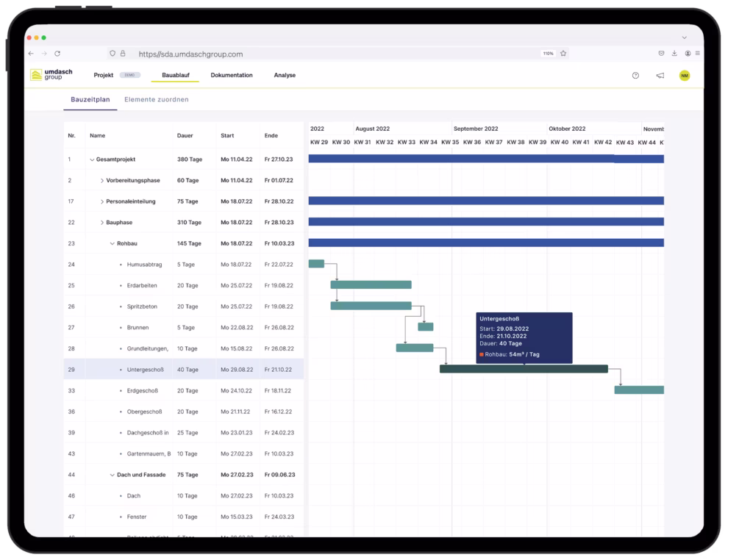Open browser downloads icon
The width and height of the screenshot is (753, 560).
click(674, 53)
